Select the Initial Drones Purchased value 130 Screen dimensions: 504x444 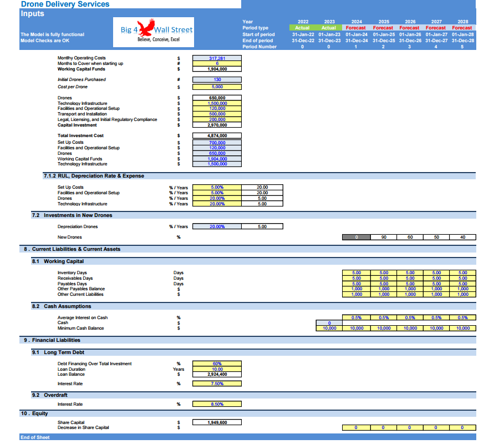coord(217,79)
